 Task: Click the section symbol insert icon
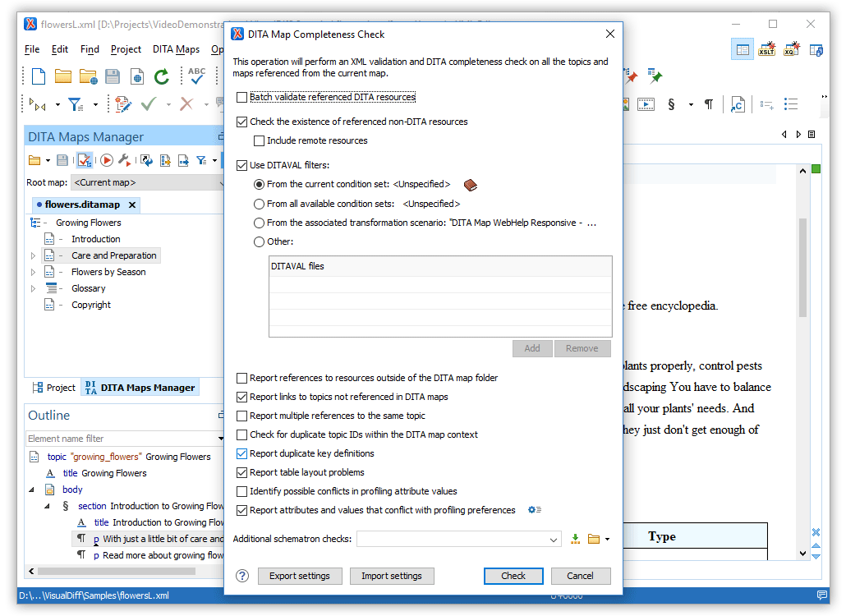pos(671,104)
